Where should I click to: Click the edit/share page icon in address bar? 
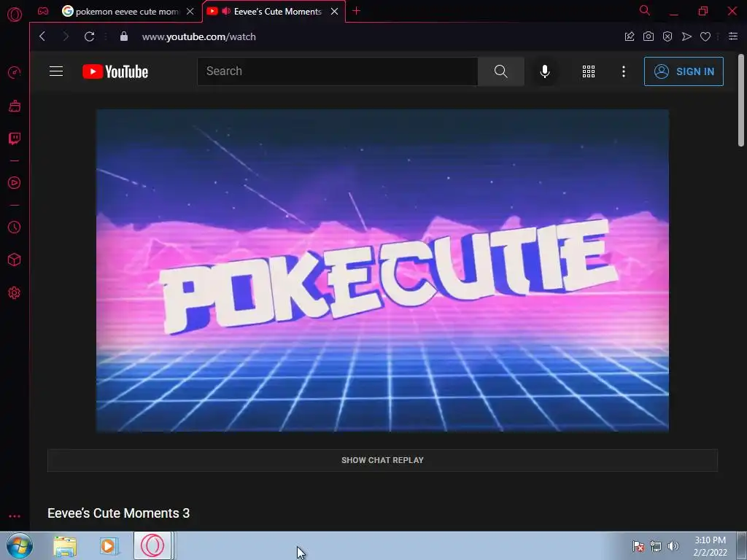pyautogui.click(x=630, y=36)
